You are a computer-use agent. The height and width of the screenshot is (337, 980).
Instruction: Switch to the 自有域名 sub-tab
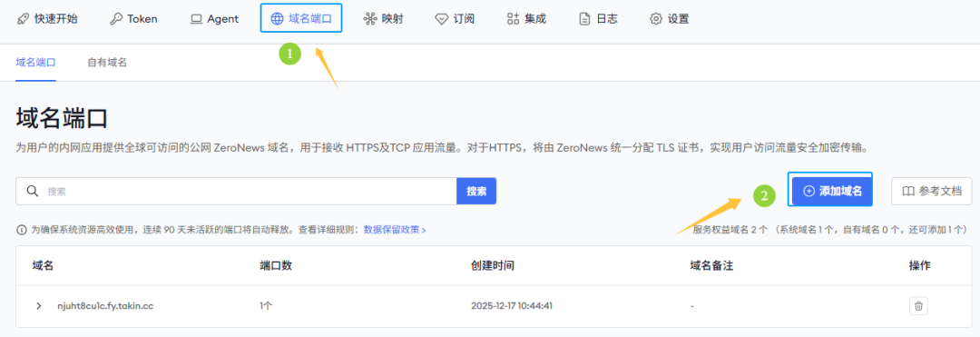pyautogui.click(x=107, y=63)
